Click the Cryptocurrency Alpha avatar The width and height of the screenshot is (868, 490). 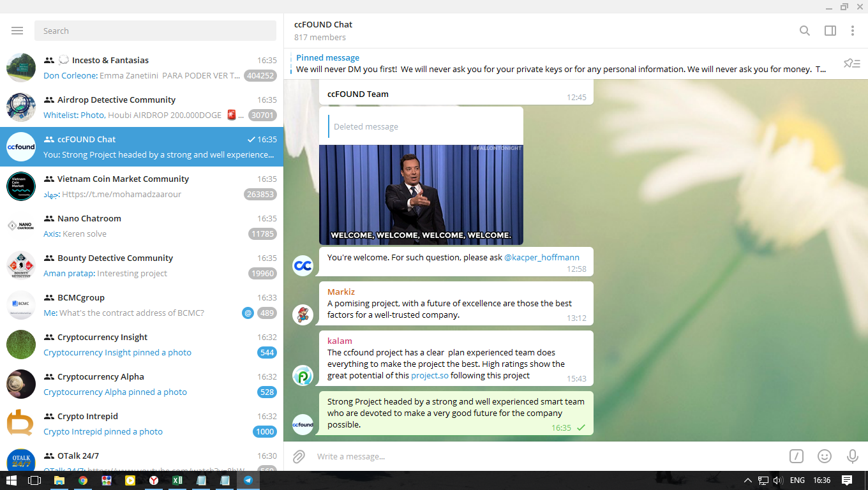tap(21, 384)
